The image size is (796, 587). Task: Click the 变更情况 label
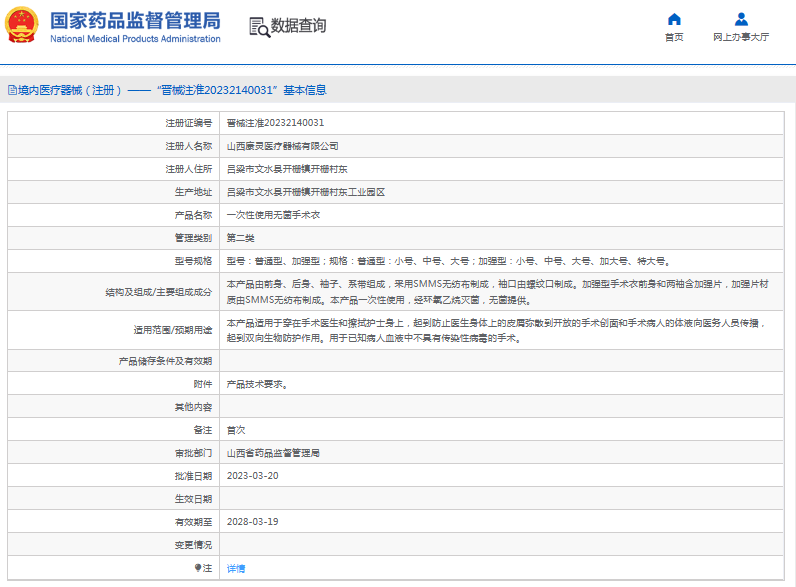click(x=193, y=544)
